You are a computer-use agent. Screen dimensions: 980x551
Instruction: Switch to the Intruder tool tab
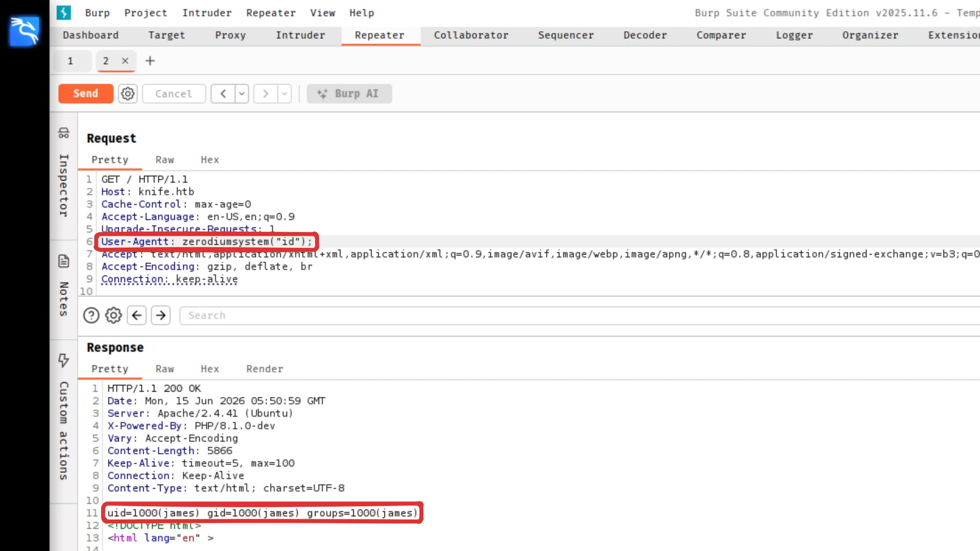pos(301,35)
